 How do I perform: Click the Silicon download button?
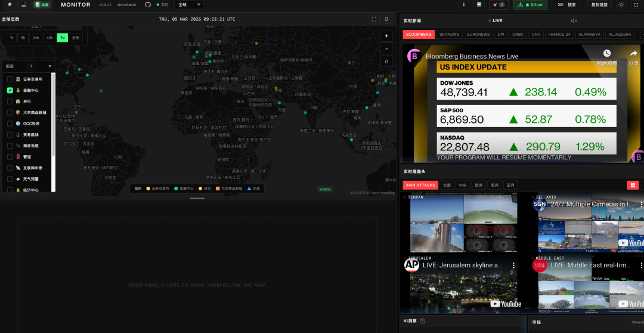coord(530,5)
